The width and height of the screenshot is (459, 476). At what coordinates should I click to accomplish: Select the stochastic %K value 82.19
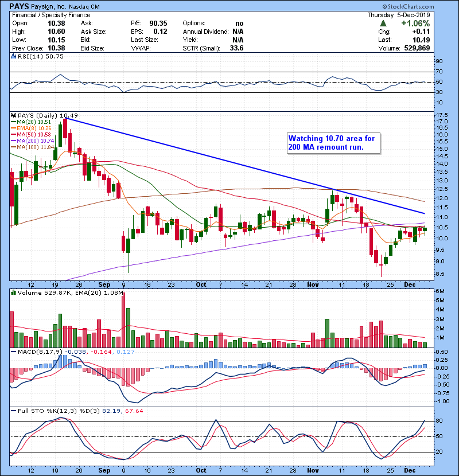pyautogui.click(x=111, y=411)
